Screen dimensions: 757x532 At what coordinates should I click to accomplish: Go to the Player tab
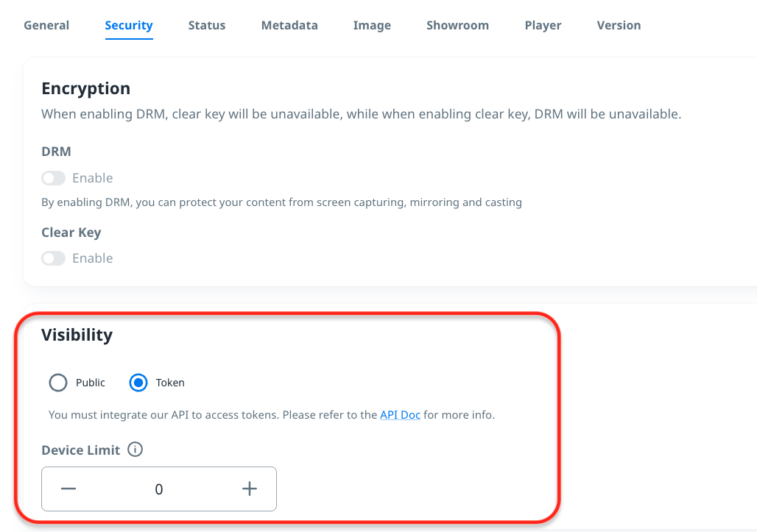pos(543,25)
